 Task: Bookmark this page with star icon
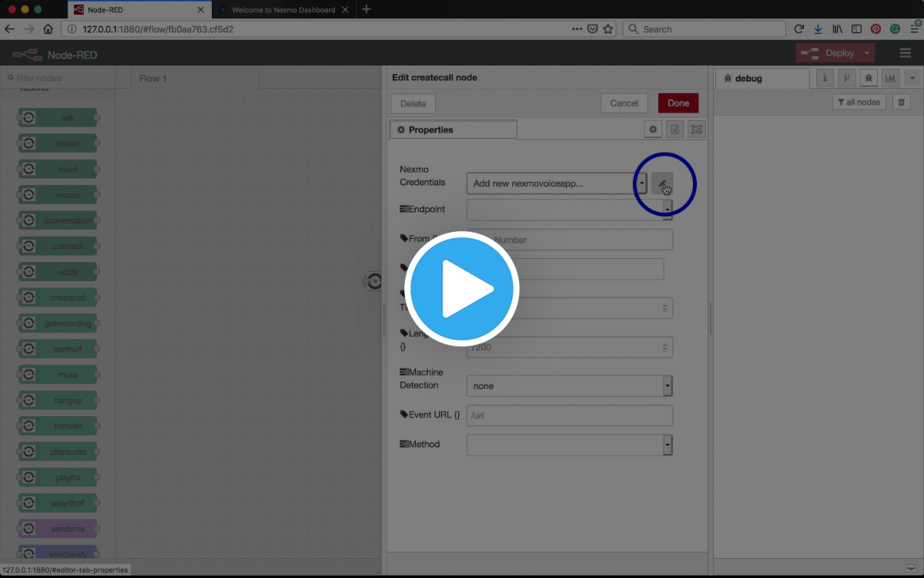608,29
